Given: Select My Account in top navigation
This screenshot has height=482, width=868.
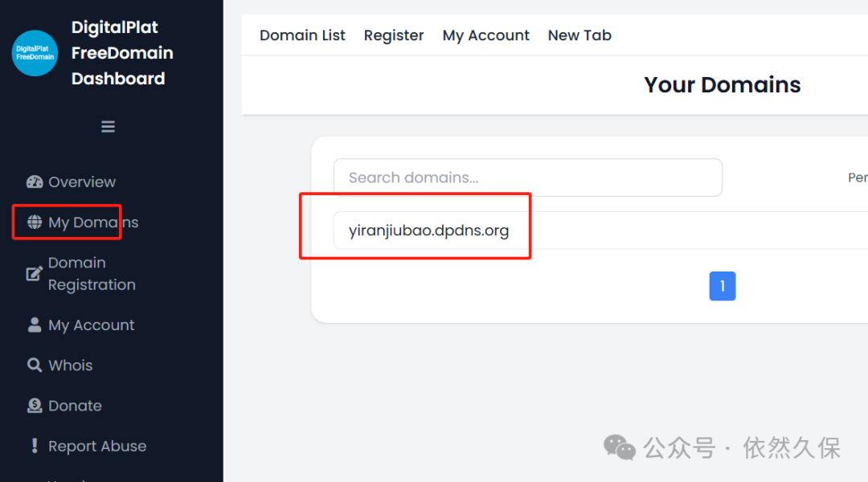Looking at the screenshot, I should [x=485, y=35].
